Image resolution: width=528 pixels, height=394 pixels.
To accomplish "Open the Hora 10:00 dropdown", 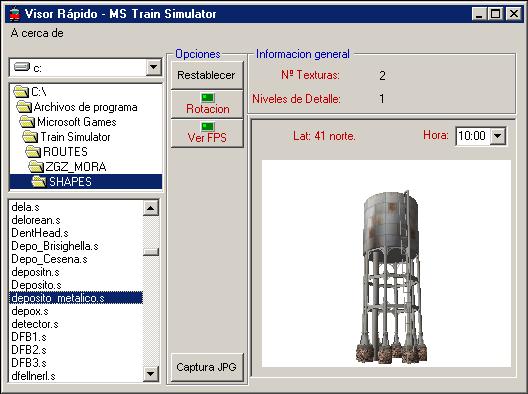I will pyautogui.click(x=497, y=136).
